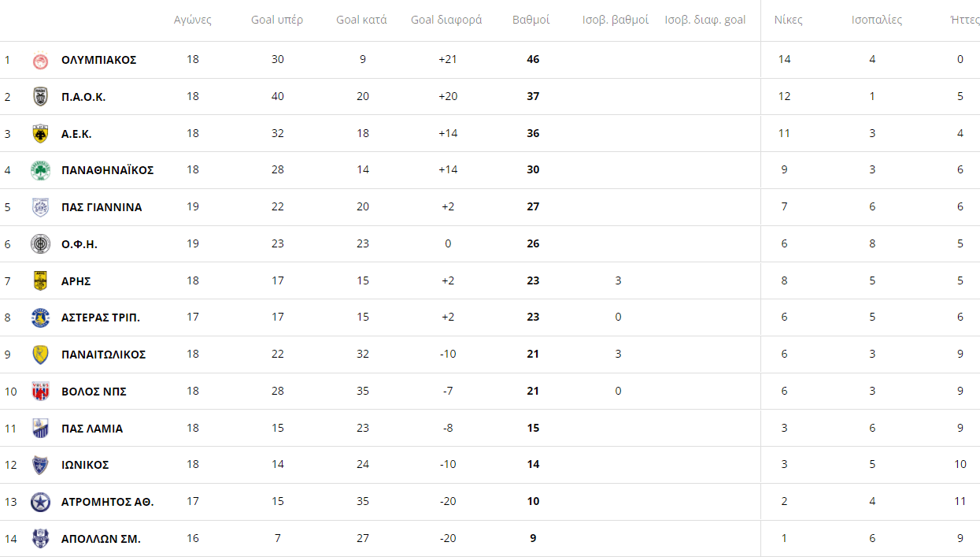The width and height of the screenshot is (980, 557).
Task: Sort by Goal υπέρ column header
Action: 277,20
